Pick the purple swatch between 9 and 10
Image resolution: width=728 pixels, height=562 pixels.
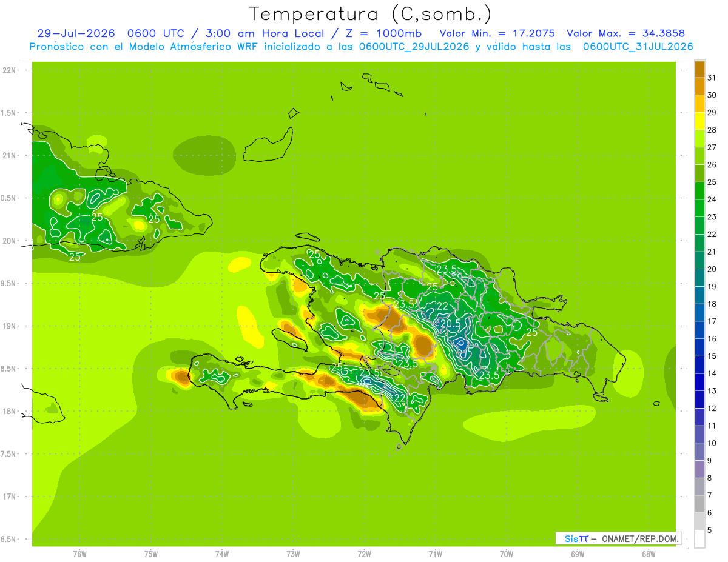click(x=699, y=452)
